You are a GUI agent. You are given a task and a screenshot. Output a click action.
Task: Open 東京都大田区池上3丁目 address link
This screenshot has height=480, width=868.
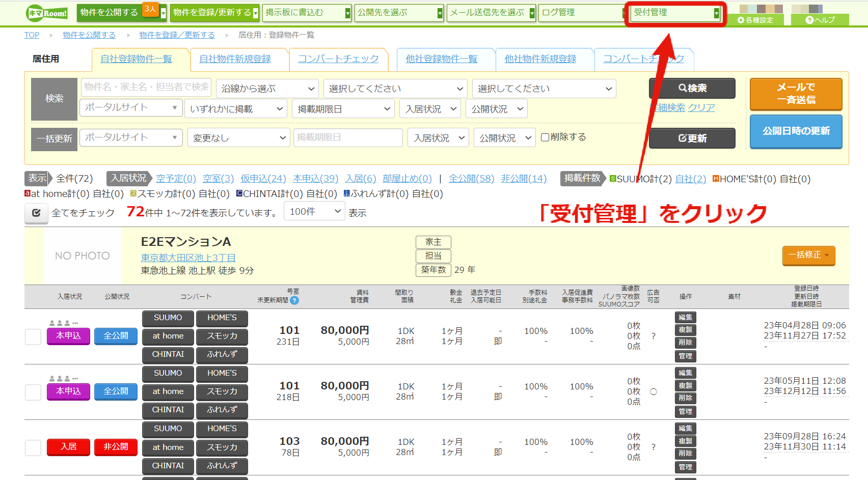coord(188,258)
